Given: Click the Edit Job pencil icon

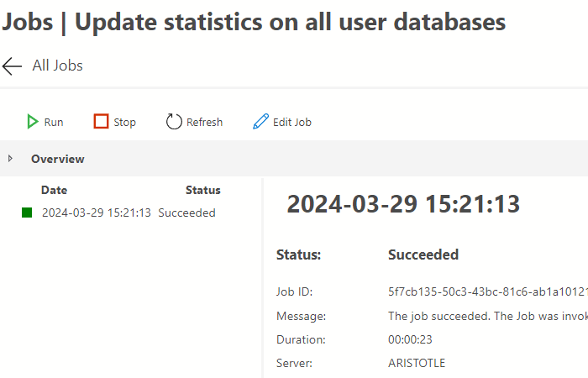Looking at the screenshot, I should (260, 122).
